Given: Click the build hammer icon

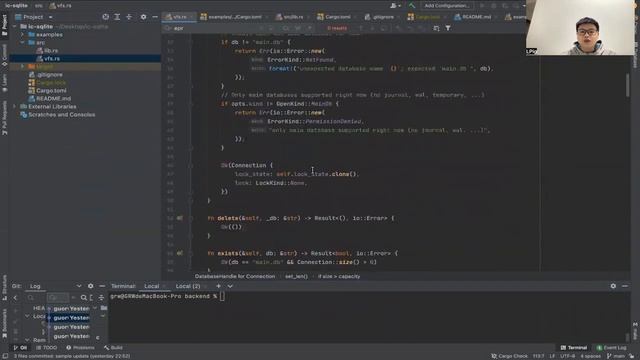Looking at the screenshot, I should click(x=411, y=5).
